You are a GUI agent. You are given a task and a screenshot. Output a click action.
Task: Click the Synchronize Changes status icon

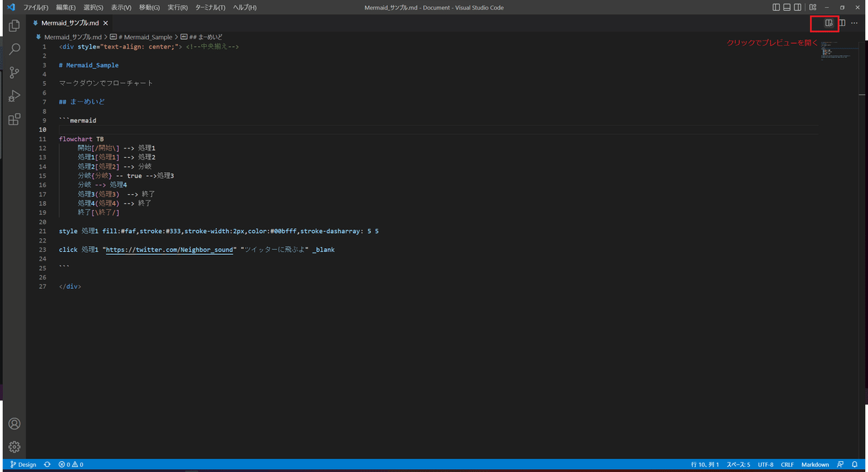48,465
